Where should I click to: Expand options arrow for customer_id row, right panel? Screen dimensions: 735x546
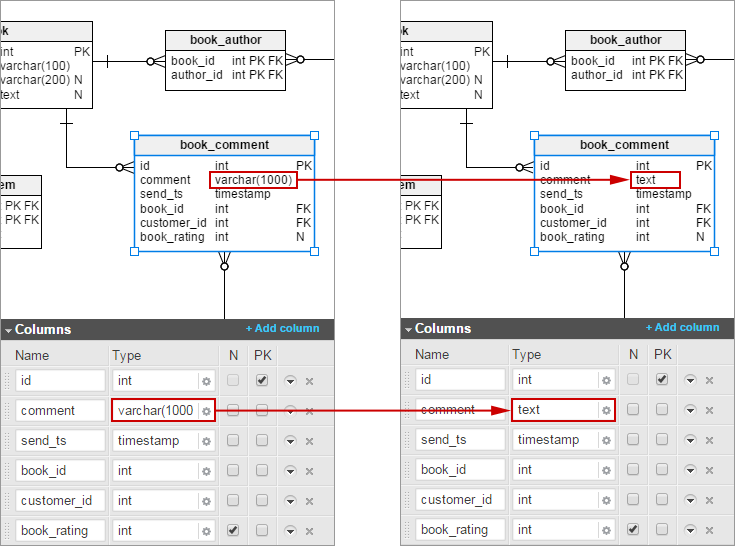coord(690,500)
